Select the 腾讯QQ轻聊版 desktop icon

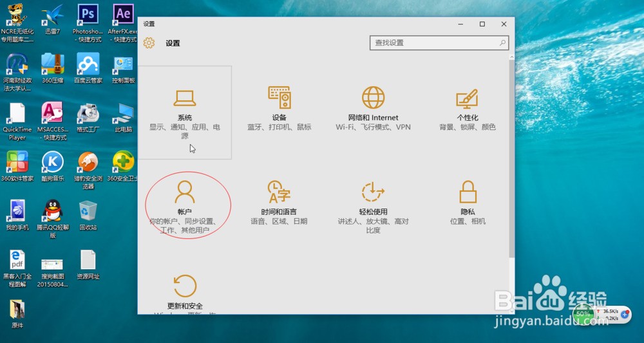pos(53,219)
